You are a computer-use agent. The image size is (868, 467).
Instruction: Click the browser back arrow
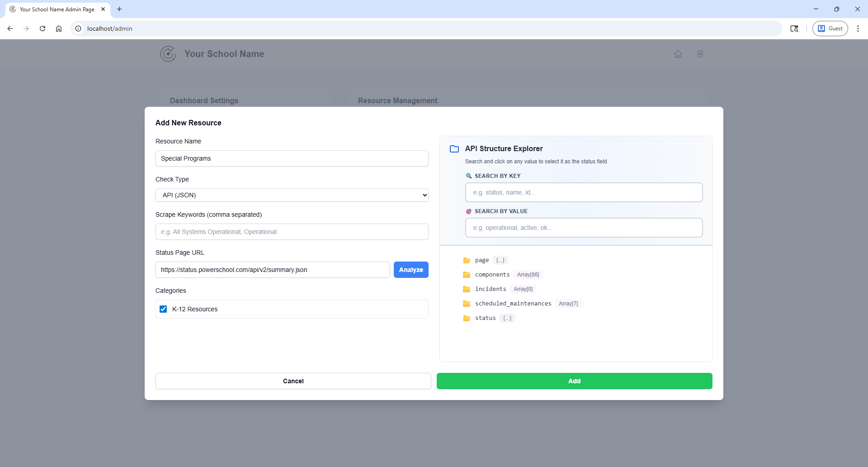tap(10, 29)
